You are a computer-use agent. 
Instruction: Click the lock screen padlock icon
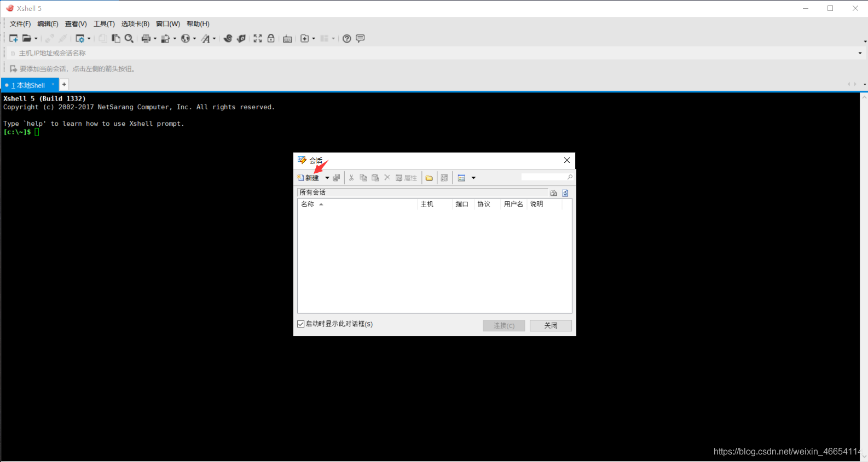click(271, 38)
